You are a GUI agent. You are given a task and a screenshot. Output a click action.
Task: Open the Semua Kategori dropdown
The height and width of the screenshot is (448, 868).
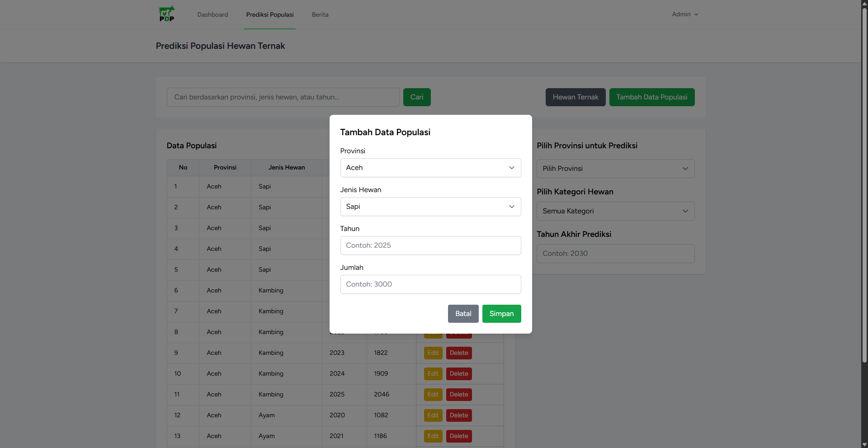point(615,211)
